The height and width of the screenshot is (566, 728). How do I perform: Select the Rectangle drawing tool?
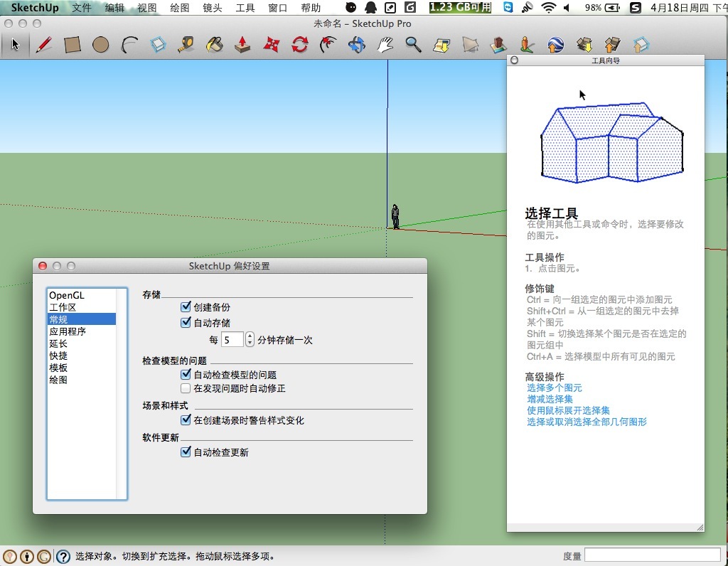pos(72,45)
